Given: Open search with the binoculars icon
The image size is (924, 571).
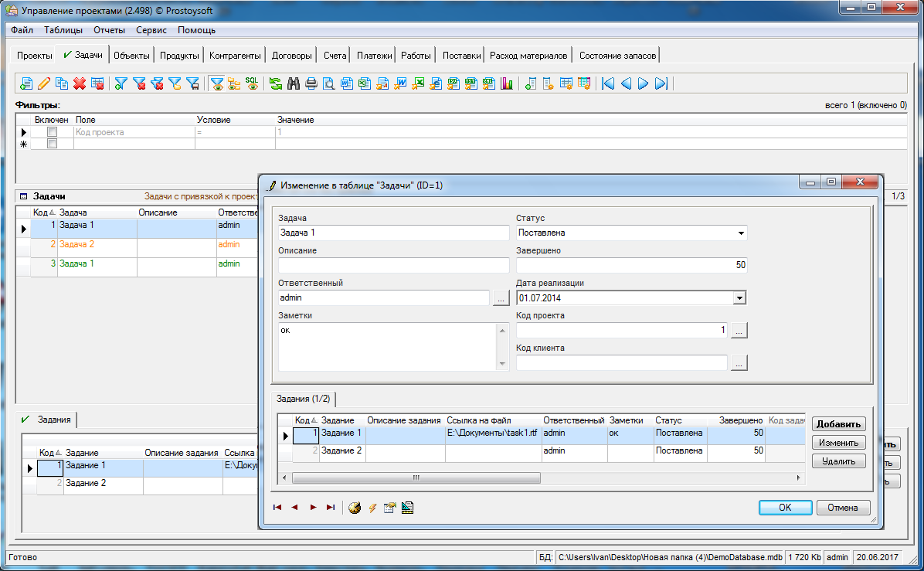Looking at the screenshot, I should tap(294, 83).
